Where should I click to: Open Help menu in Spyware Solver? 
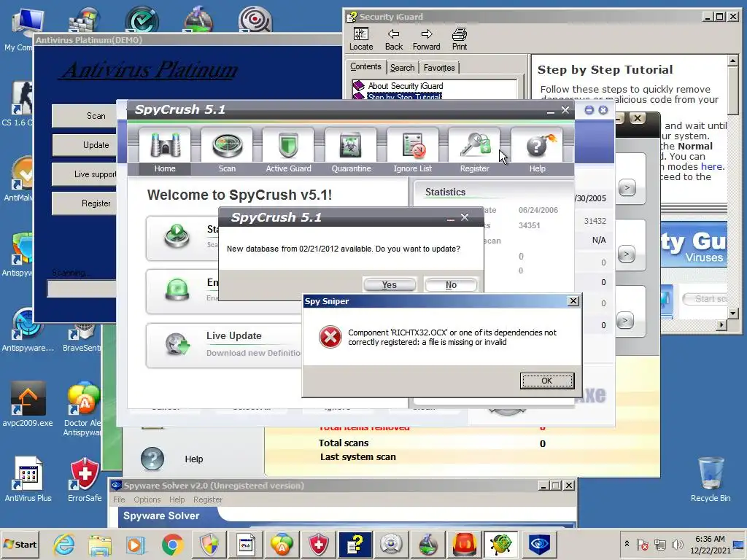point(177,499)
